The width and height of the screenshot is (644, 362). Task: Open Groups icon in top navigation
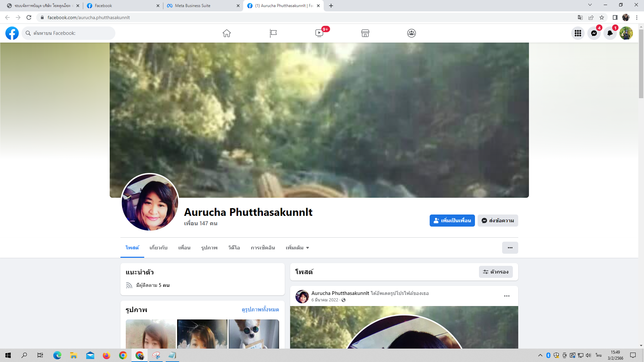[412, 33]
